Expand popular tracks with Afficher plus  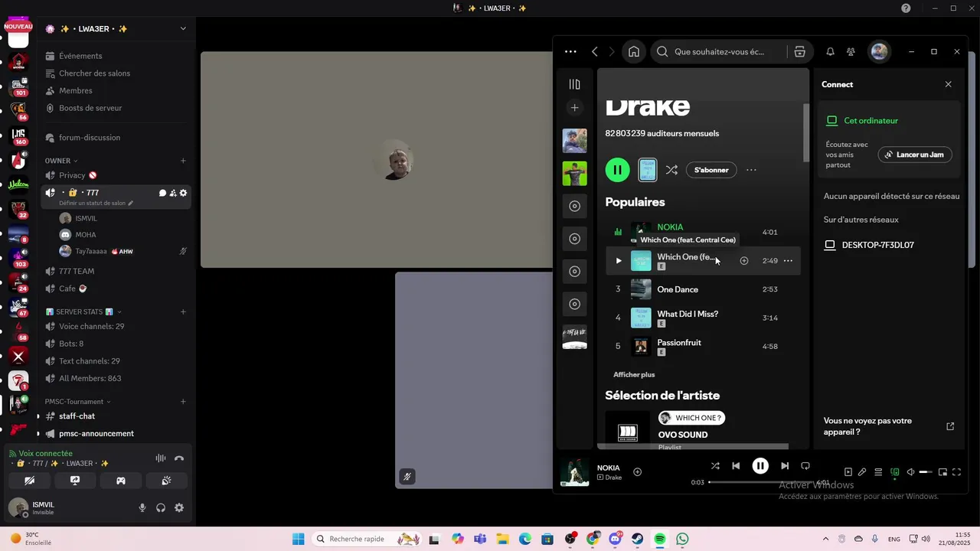coord(634,375)
